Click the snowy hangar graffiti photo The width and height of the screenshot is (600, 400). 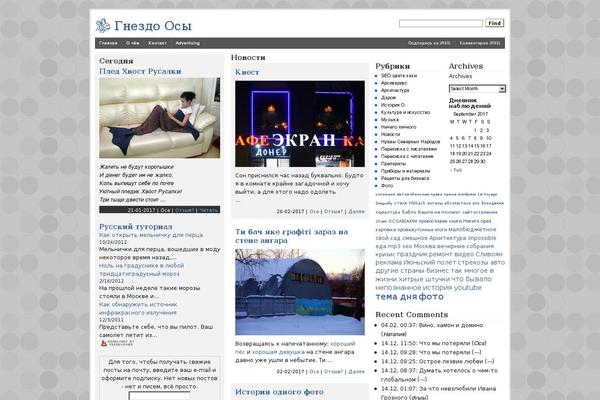click(x=300, y=292)
